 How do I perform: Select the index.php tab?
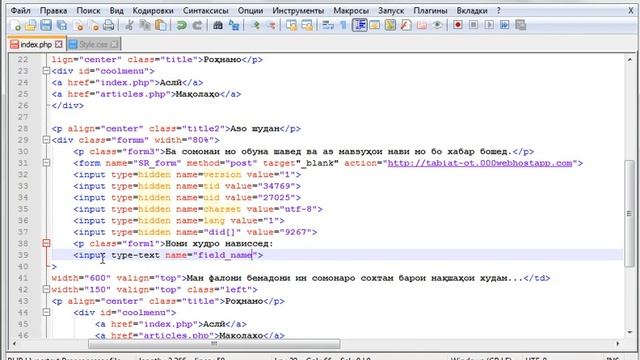pos(36,44)
